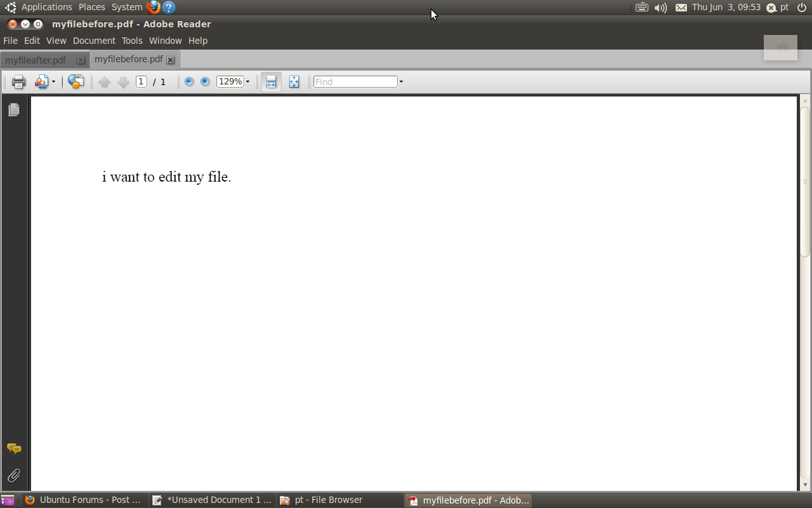Launch Firefox from top panel

coord(153,8)
